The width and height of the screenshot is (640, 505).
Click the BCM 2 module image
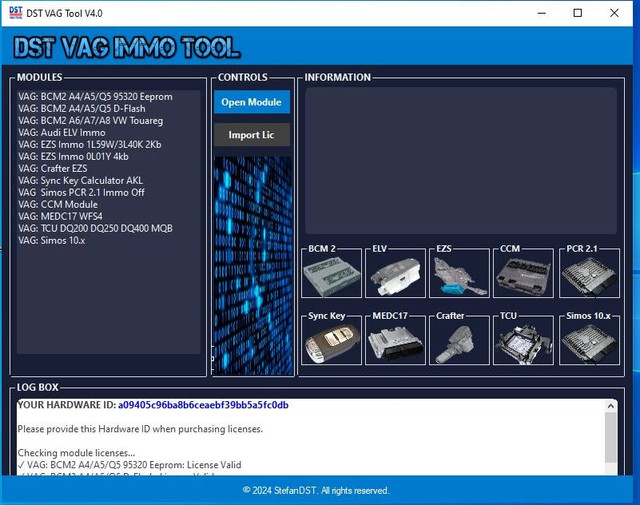(x=331, y=277)
